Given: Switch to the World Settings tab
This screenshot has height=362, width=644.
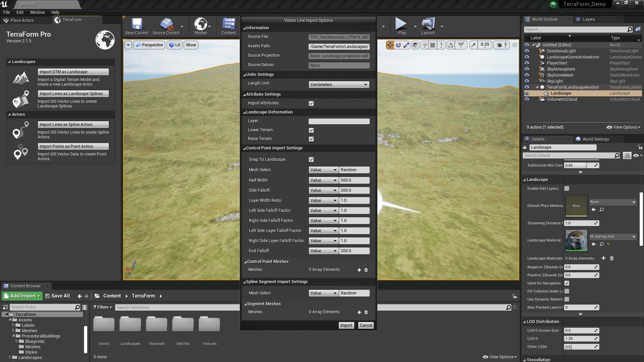Looking at the screenshot, I should click(596, 139).
